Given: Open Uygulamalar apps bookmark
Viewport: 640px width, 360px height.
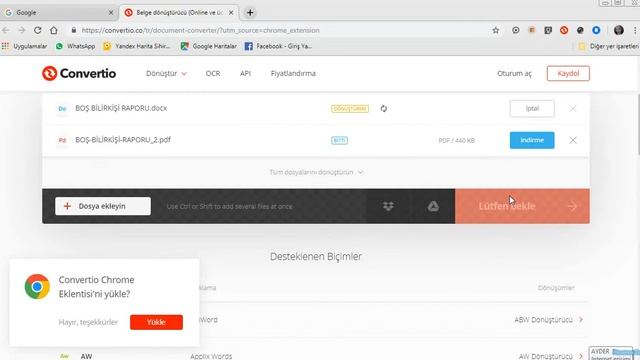Looking at the screenshot, I should 24,46.
